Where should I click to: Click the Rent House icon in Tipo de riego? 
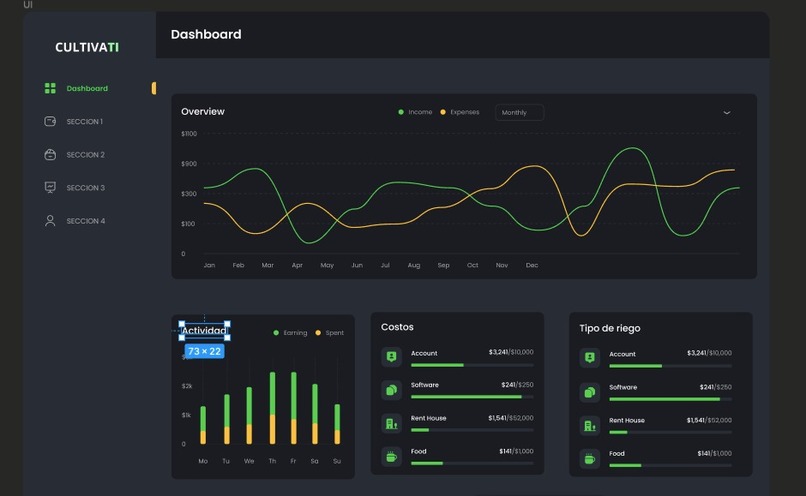click(590, 426)
